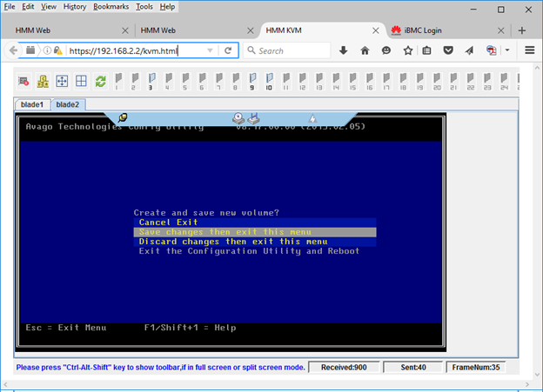The image size is (543, 392).
Task: Select Save changes then exit this menu
Action: 255,232
